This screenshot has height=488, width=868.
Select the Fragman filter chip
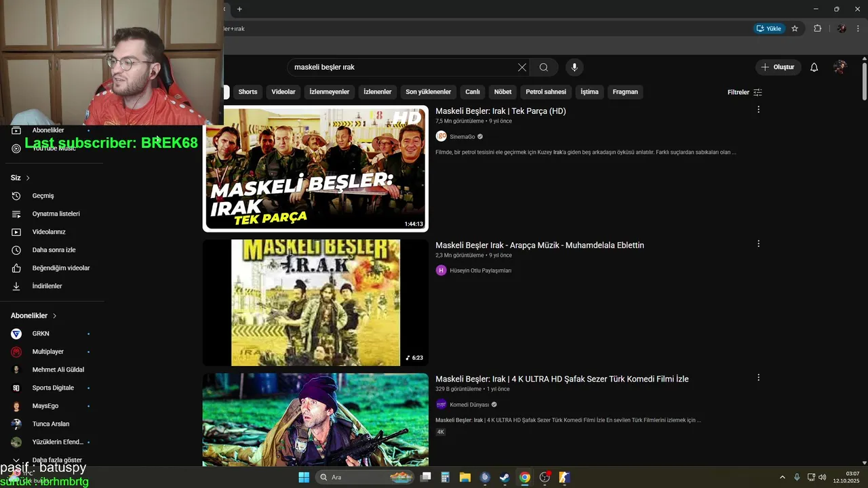(x=625, y=91)
